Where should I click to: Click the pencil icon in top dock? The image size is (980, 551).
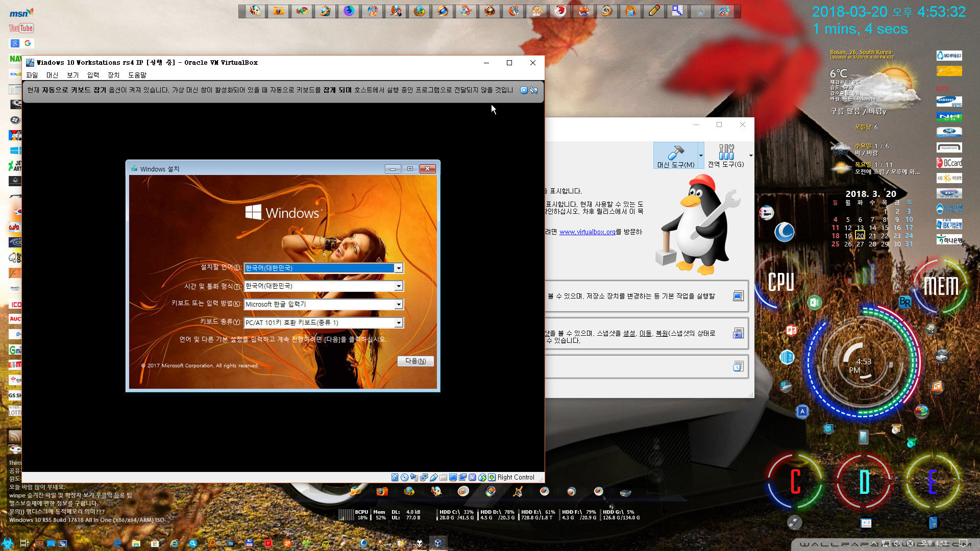click(654, 11)
